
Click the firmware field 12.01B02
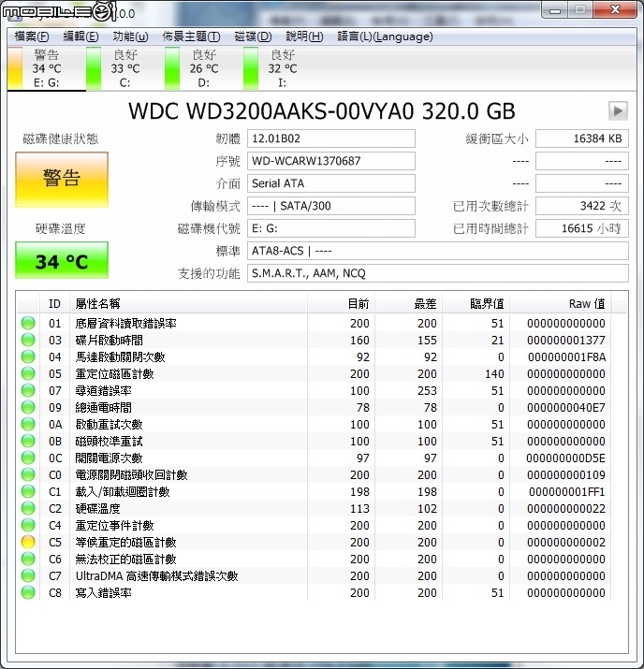(x=331, y=138)
